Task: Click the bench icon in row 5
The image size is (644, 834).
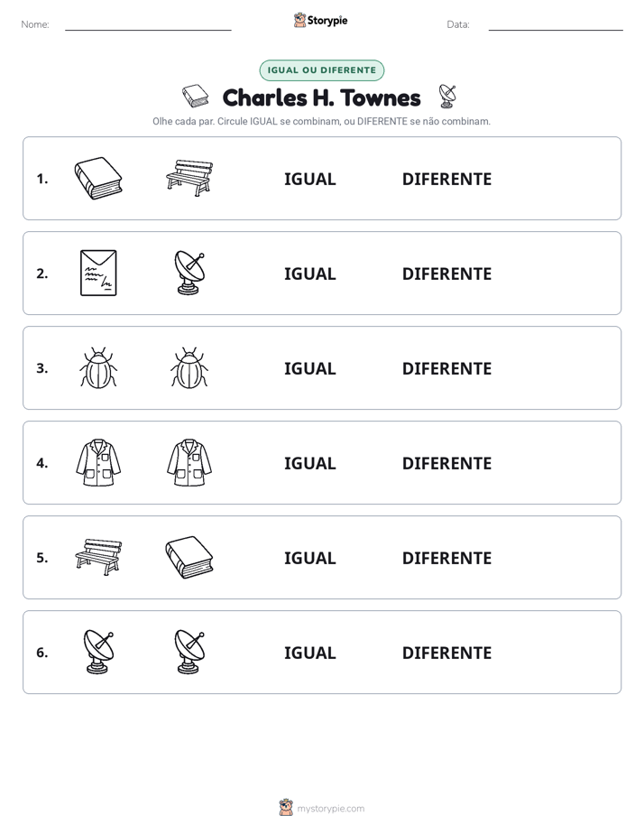Action: [x=98, y=557]
